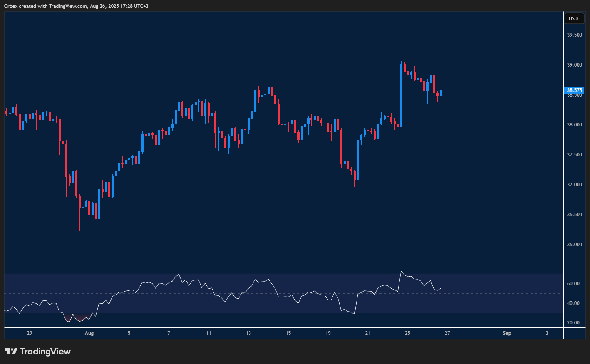
Task: Click the Orbex TradingView.com header caption
Action: [x=76, y=6]
